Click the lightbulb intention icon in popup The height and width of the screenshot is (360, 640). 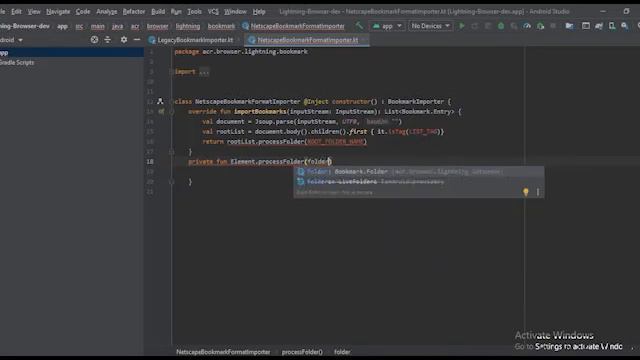pyautogui.click(x=526, y=192)
